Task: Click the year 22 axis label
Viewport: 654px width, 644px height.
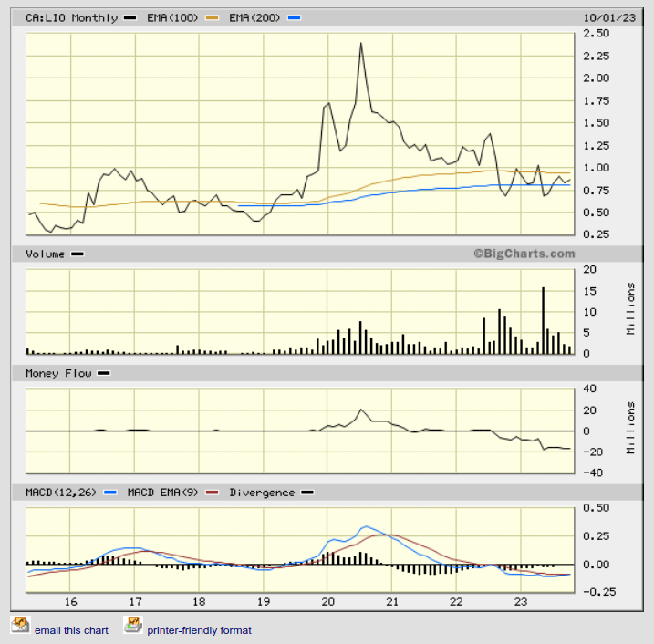Action: pyautogui.click(x=456, y=602)
